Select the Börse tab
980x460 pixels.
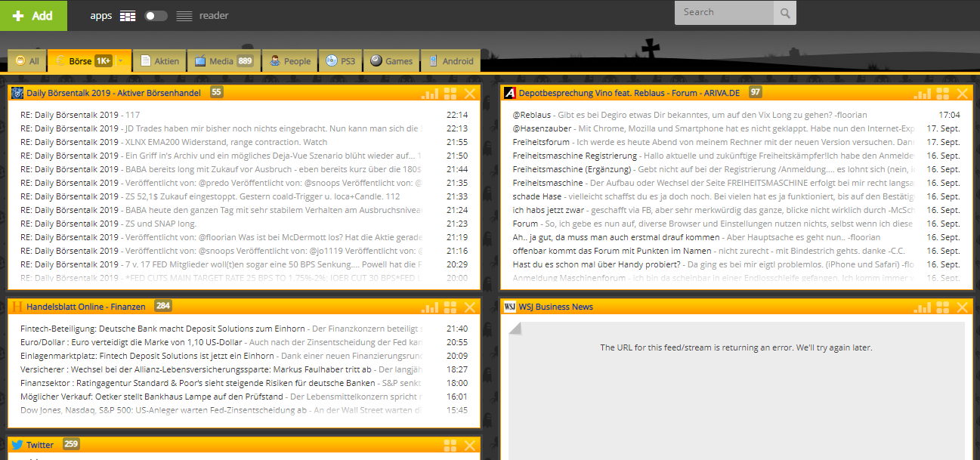click(80, 61)
